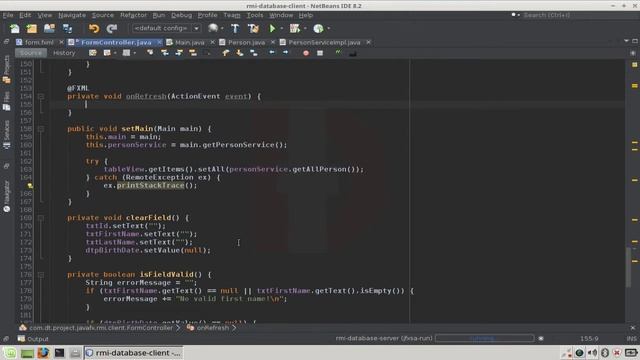
Task: Open the Refactor menu
Action: click(133, 15)
